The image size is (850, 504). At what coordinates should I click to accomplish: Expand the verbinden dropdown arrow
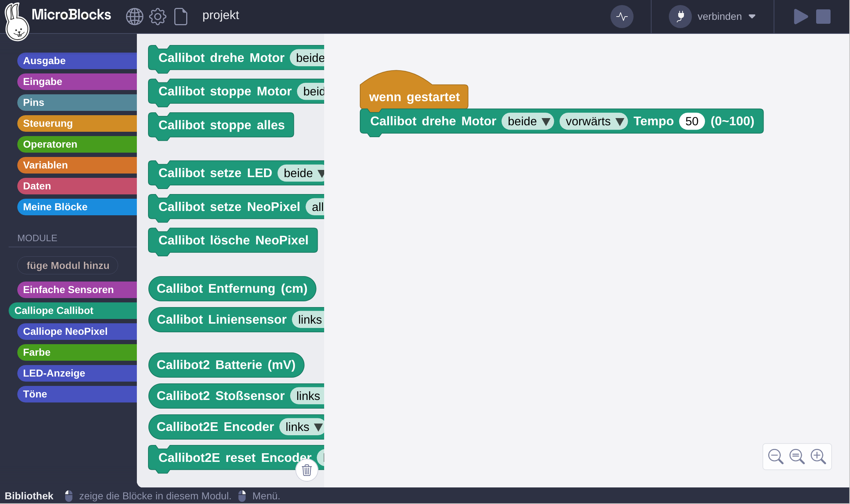752,17
